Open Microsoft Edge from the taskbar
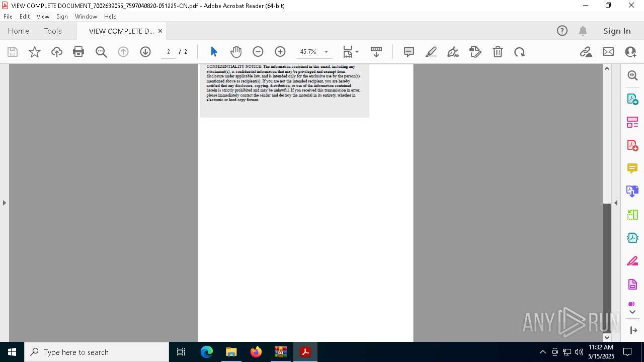The height and width of the screenshot is (362, 644). (207, 352)
